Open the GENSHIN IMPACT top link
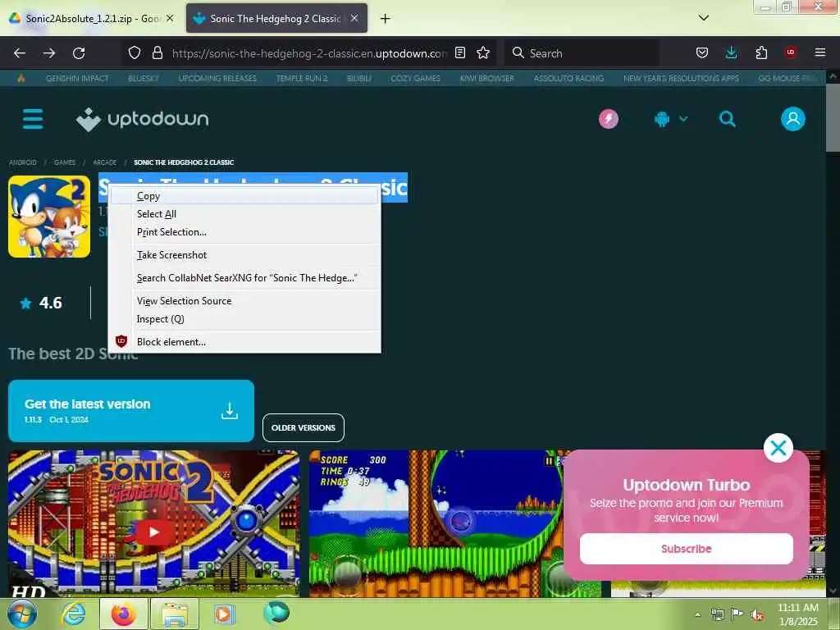The width and height of the screenshot is (840, 630). tap(77, 78)
